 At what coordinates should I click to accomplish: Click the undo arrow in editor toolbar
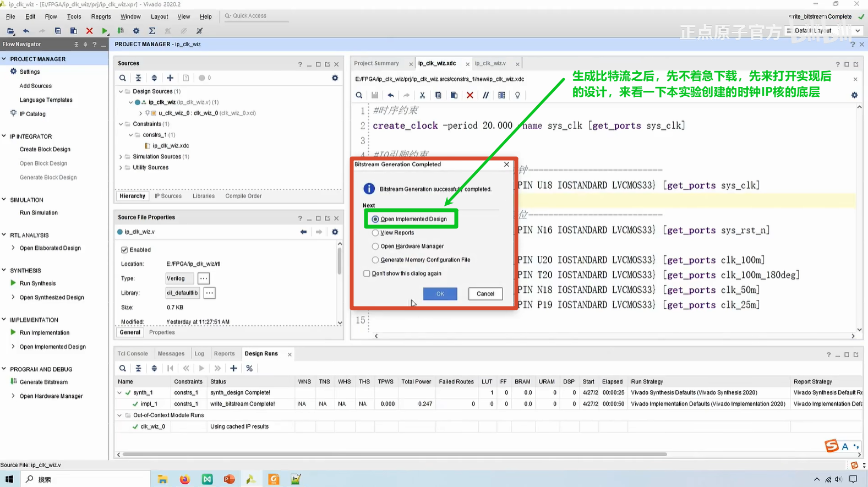coord(391,95)
